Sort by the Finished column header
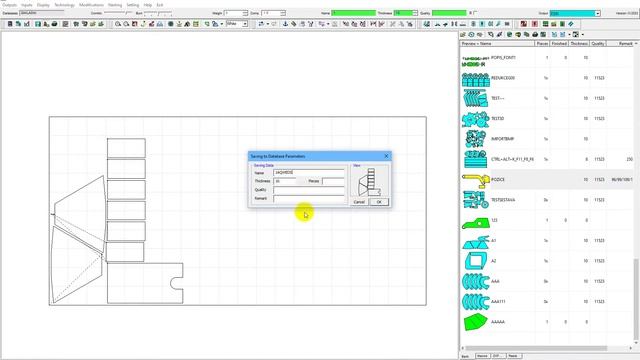Screen dimensions: 640x360 559,43
